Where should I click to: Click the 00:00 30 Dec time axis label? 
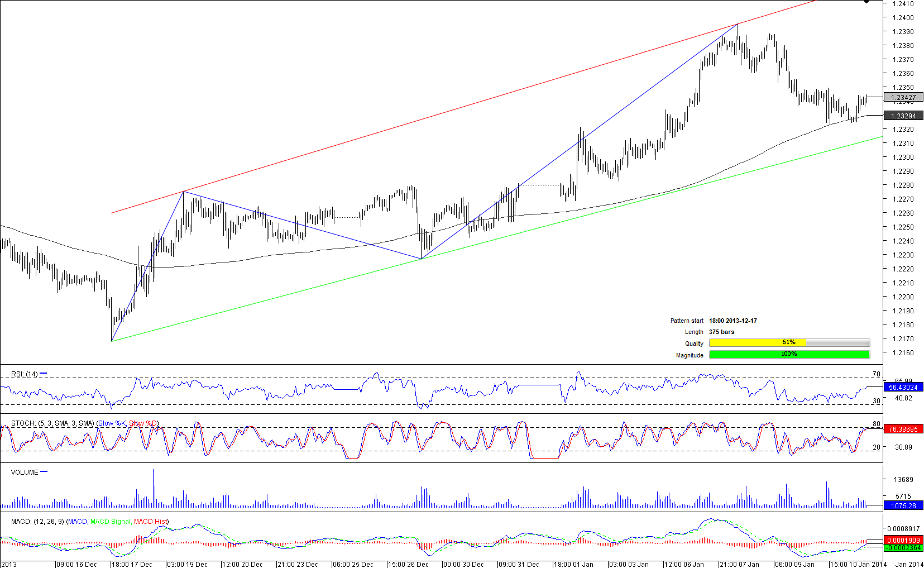[463, 564]
